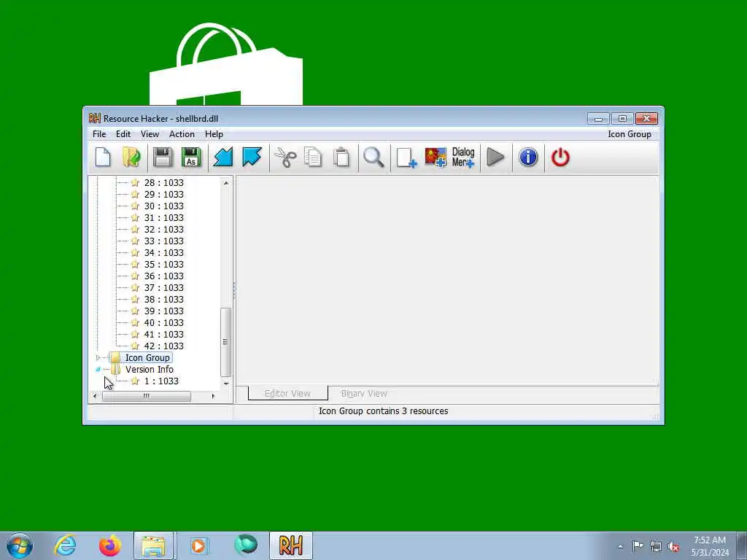The height and width of the screenshot is (560, 747).
Task: Click the Cut scissors icon
Action: [x=285, y=157]
